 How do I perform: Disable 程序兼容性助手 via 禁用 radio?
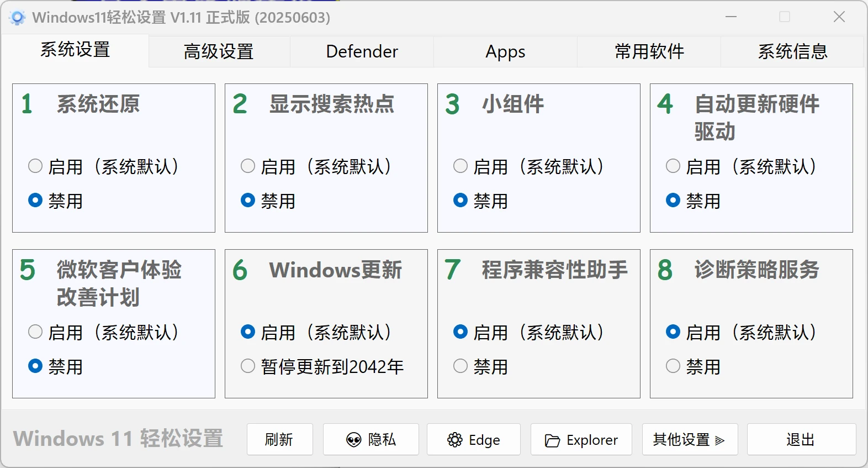pos(461,366)
